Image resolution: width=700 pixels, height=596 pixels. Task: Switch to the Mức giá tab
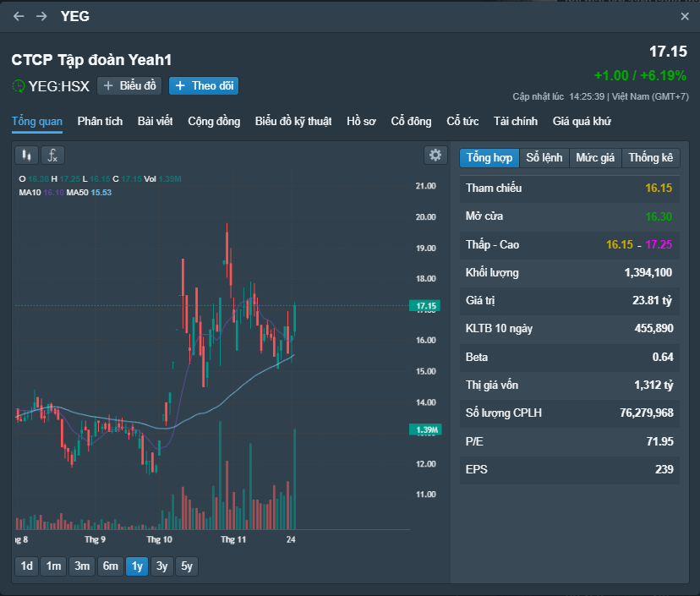click(x=595, y=158)
